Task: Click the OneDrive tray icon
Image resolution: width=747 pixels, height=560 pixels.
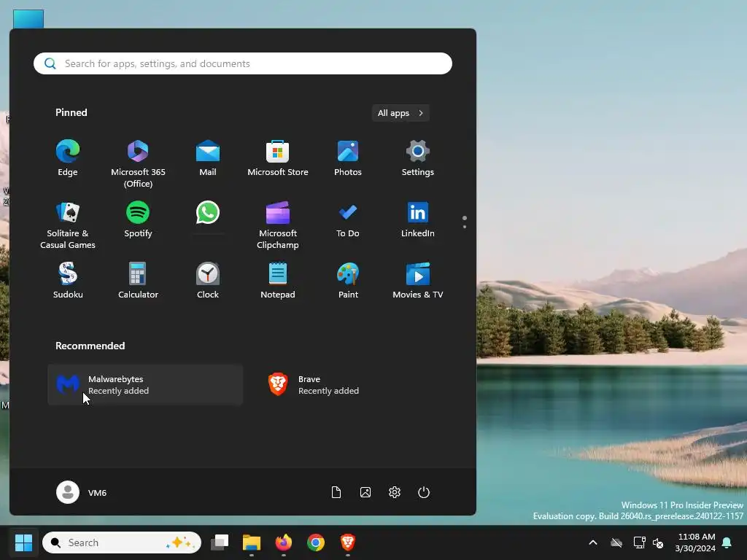Action: pos(616,542)
